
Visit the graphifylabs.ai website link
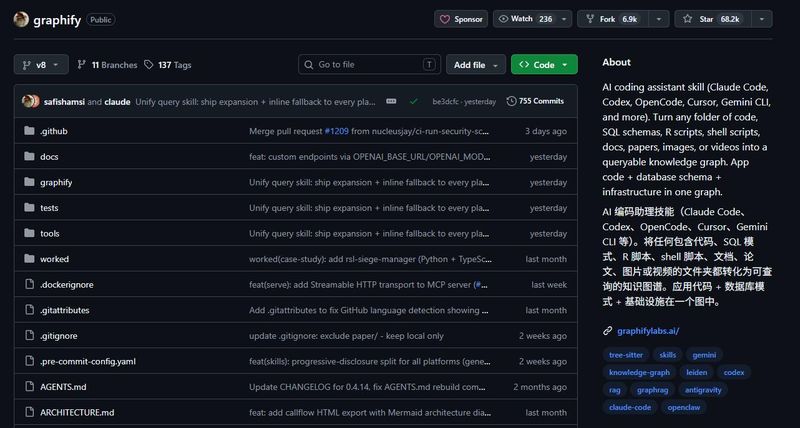point(648,331)
